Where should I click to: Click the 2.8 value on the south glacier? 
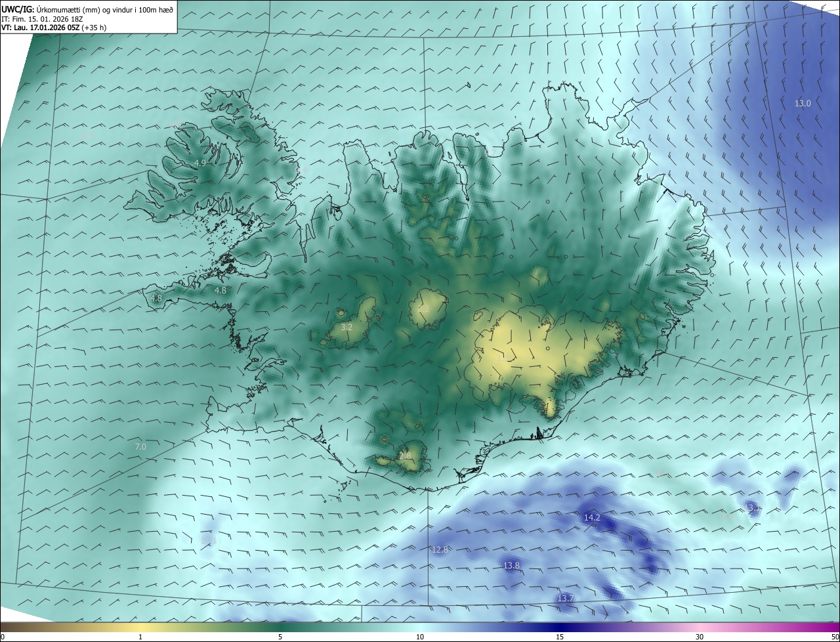point(405,456)
